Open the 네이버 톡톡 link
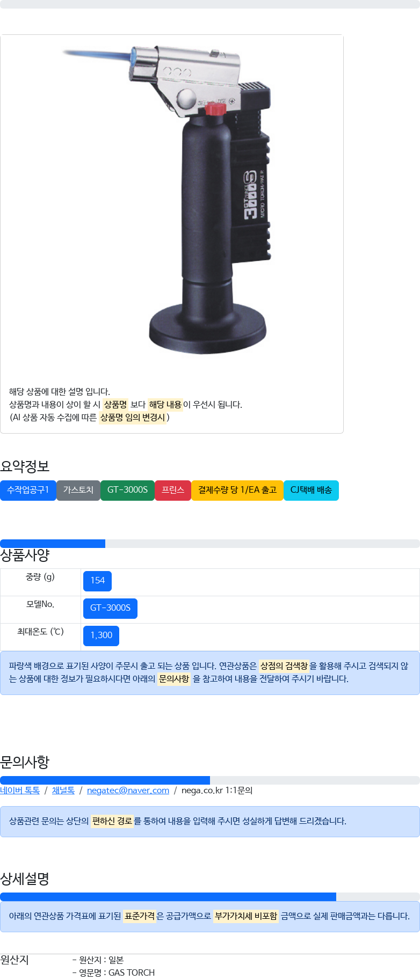This screenshot has width=420, height=980. click(x=20, y=791)
